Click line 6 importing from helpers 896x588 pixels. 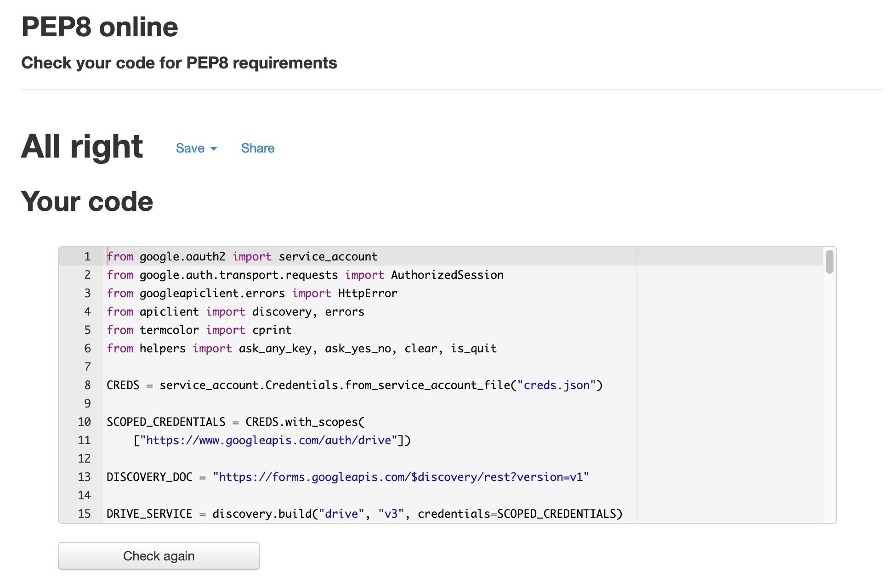tap(302, 348)
